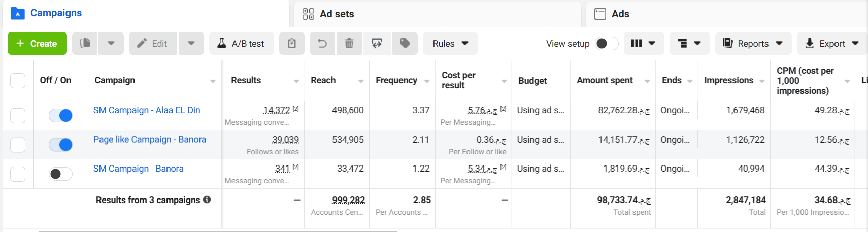Click the info icon beside Results from 3 campaigns
Viewport: 868px width, 232px height.
pos(207,200)
